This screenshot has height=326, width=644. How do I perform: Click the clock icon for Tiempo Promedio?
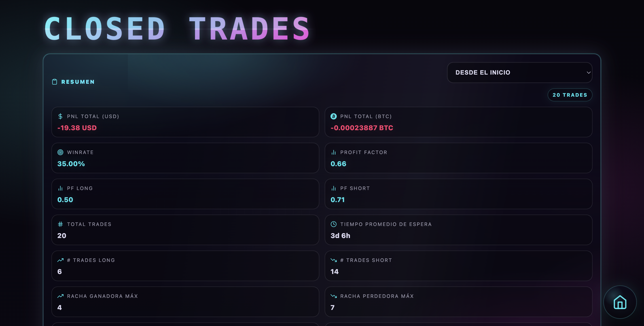click(333, 224)
